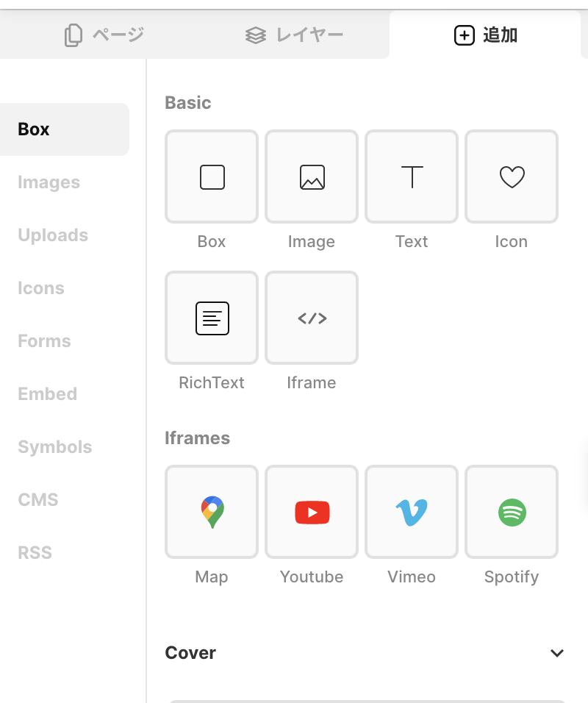Add a Text element
Image resolution: width=588 pixels, height=703 pixels.
(x=412, y=176)
